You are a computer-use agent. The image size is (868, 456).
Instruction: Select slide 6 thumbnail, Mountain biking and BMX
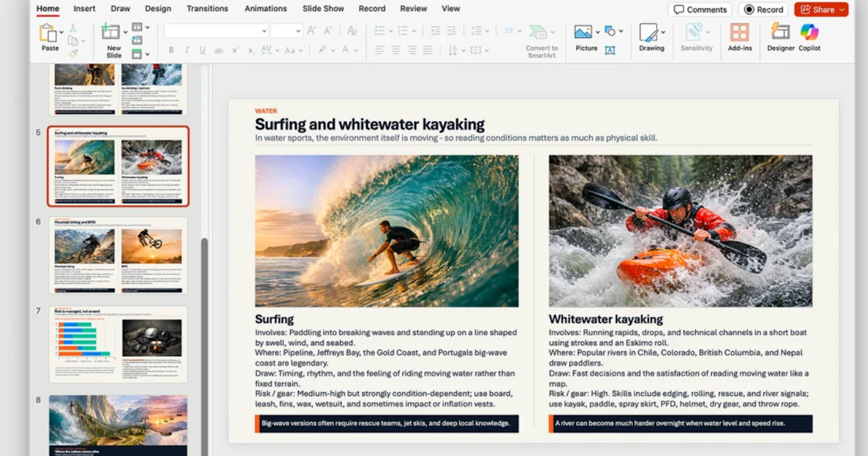point(117,256)
